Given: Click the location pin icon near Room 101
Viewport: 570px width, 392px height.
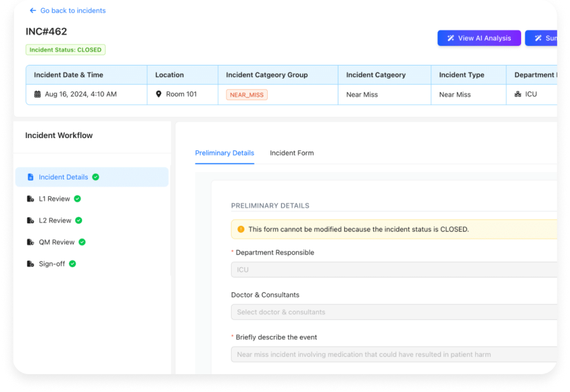Looking at the screenshot, I should click(x=159, y=94).
